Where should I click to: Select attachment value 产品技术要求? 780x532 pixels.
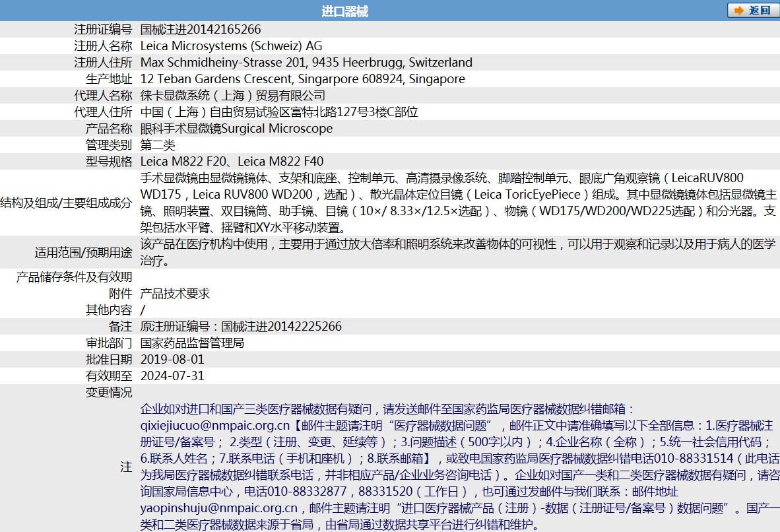tap(175, 293)
